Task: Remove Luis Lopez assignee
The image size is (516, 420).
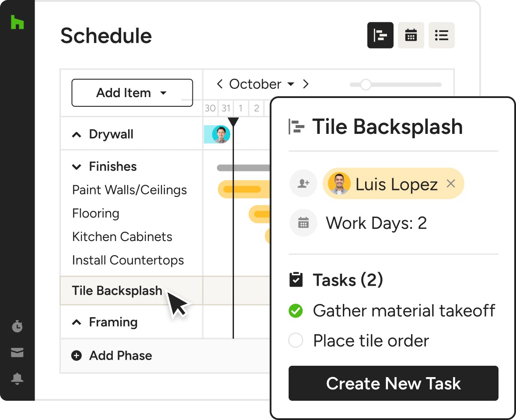Action: click(x=451, y=184)
